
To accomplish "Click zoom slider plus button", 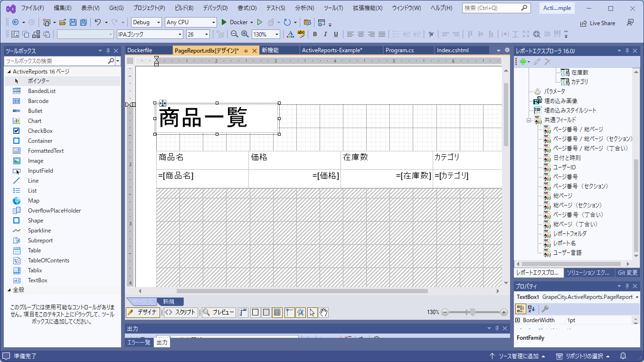I will (x=504, y=312).
